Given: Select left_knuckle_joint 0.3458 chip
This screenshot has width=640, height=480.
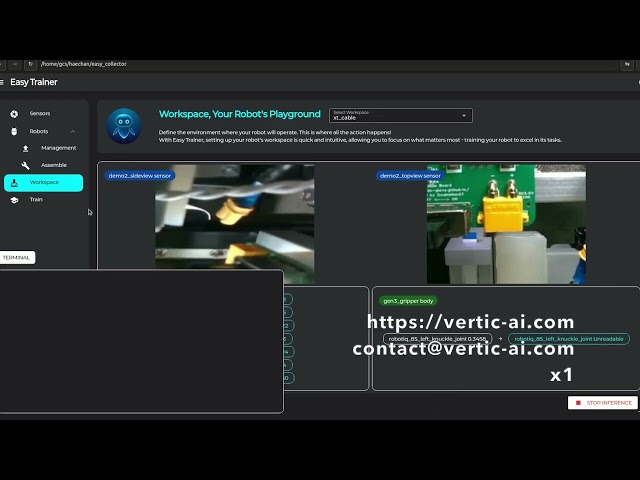Looking at the screenshot, I should [437, 339].
